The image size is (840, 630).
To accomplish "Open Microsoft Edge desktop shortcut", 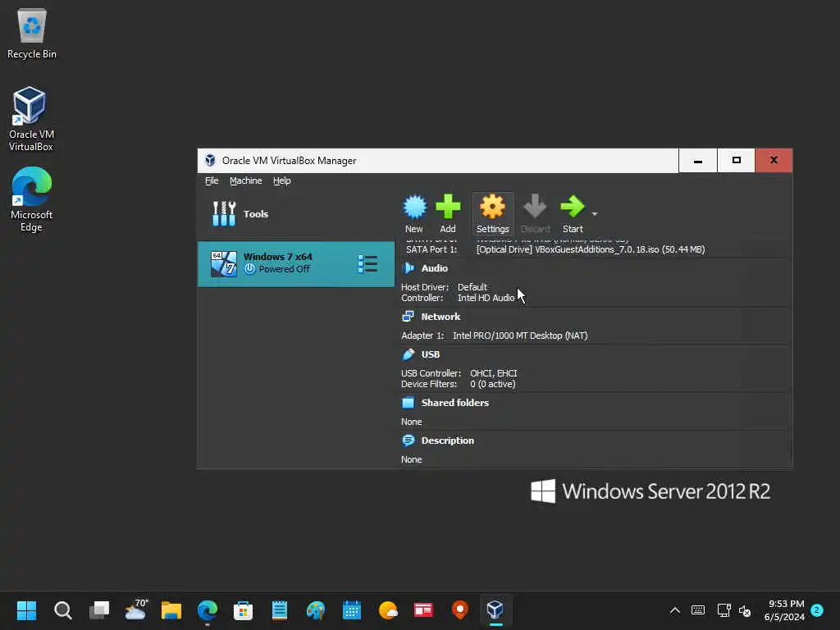I will [x=31, y=199].
